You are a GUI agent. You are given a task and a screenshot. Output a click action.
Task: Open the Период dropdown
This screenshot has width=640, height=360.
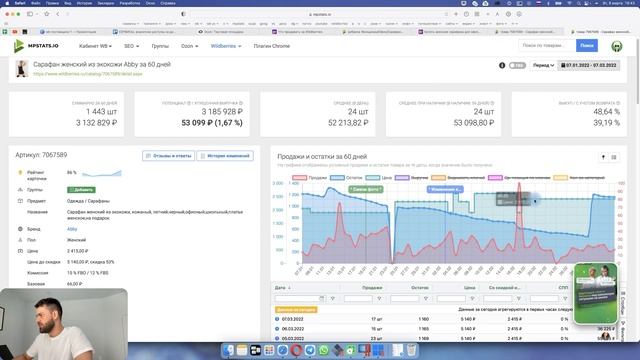[x=543, y=65]
